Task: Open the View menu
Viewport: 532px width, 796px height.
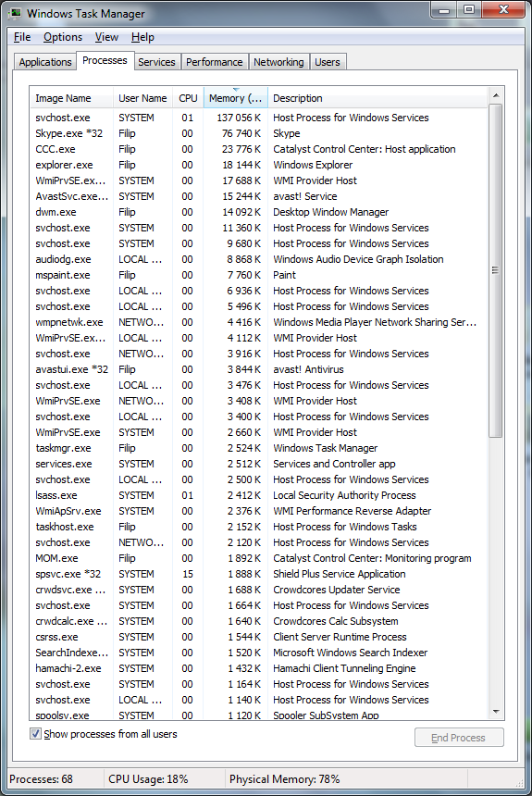Action: pyautogui.click(x=106, y=37)
